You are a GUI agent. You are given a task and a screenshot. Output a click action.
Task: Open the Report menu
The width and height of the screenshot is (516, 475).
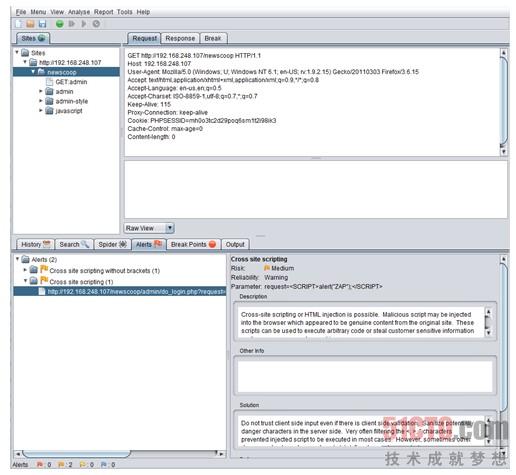(103, 12)
